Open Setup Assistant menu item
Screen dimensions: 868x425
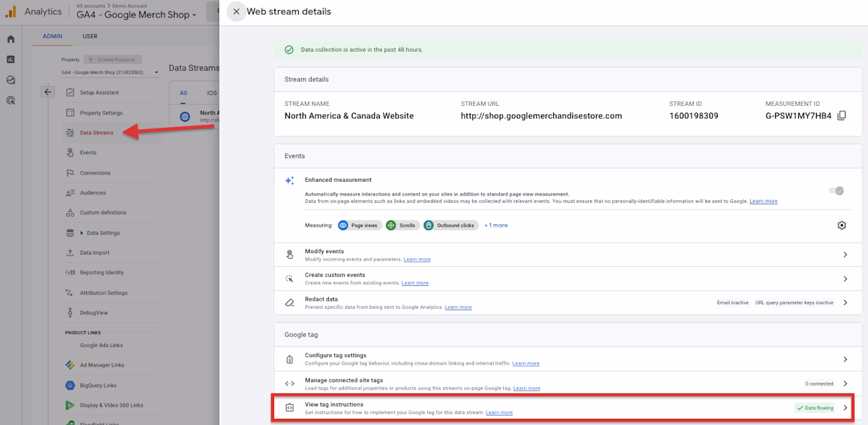tap(99, 92)
